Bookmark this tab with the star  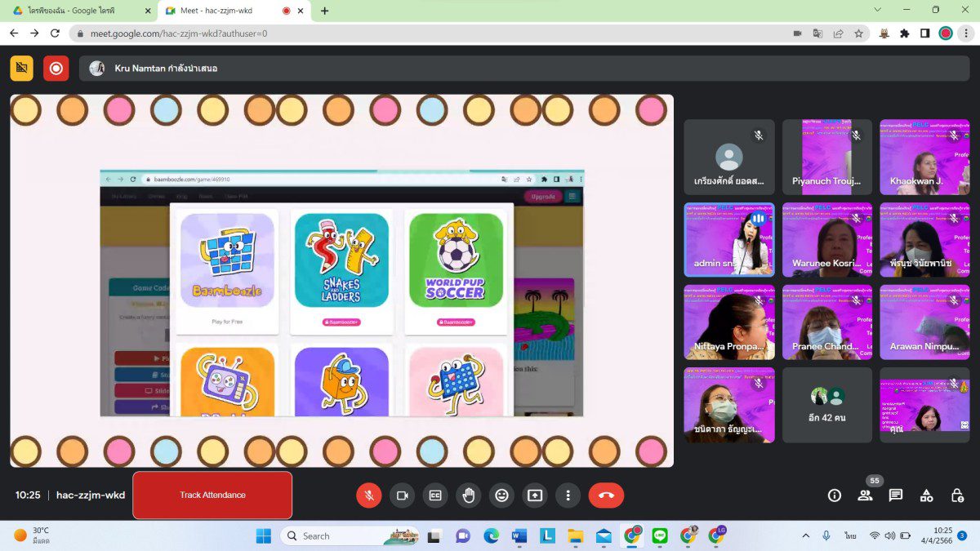858,33
